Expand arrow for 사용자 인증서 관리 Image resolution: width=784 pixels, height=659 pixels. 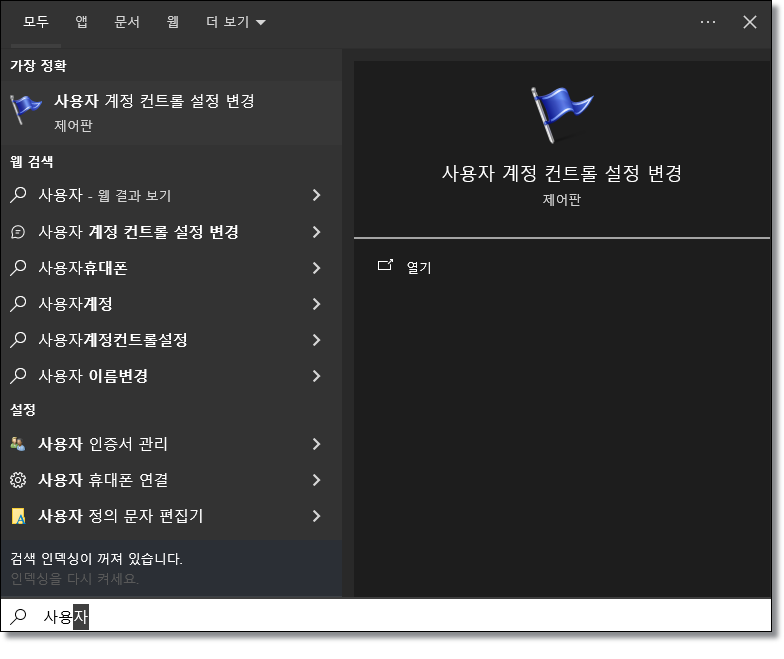316,444
